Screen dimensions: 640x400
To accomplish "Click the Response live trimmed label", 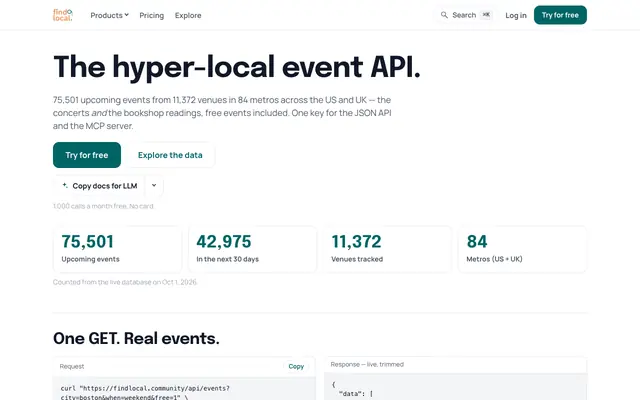I will 367,364.
